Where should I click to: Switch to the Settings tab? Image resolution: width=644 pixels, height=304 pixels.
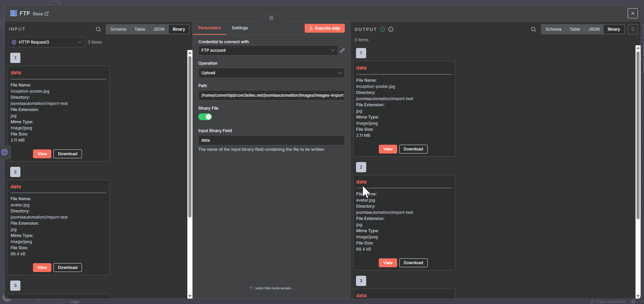click(x=240, y=28)
